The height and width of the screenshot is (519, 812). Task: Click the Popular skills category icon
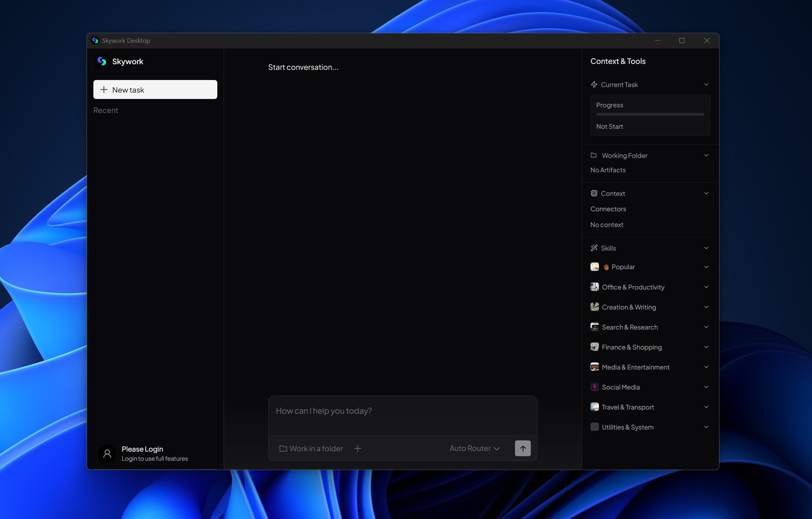tap(595, 267)
